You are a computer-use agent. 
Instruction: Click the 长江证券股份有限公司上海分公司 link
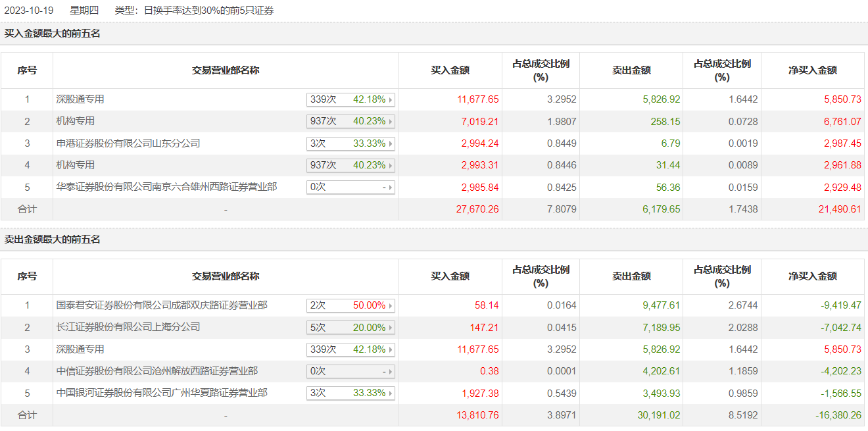tap(128, 327)
